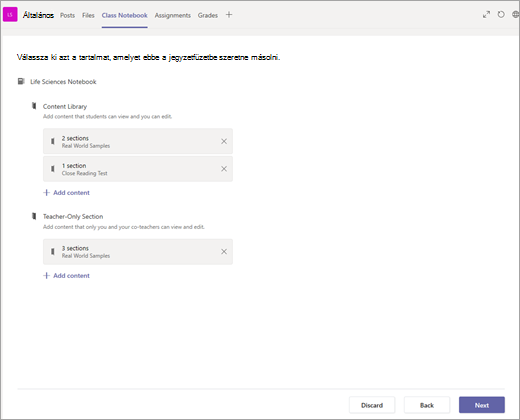Click the LS team avatar icon
Image resolution: width=520 pixels, height=420 pixels.
click(10, 15)
